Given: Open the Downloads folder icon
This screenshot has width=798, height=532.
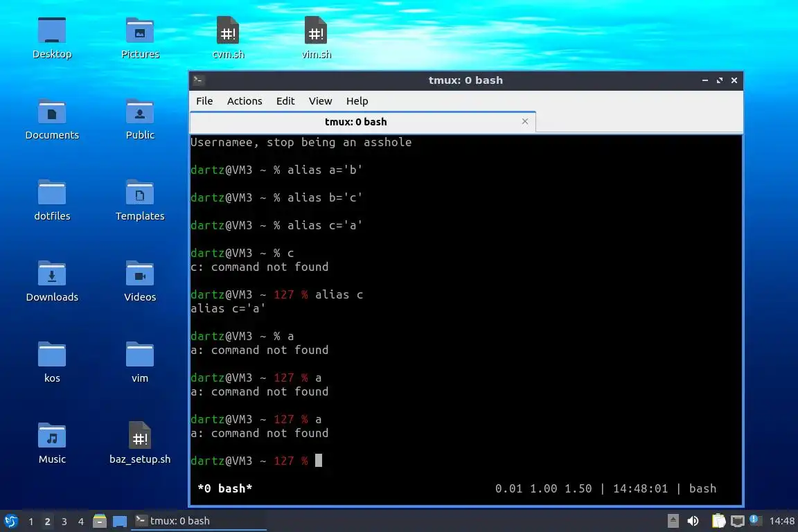Looking at the screenshot, I should (52, 281).
